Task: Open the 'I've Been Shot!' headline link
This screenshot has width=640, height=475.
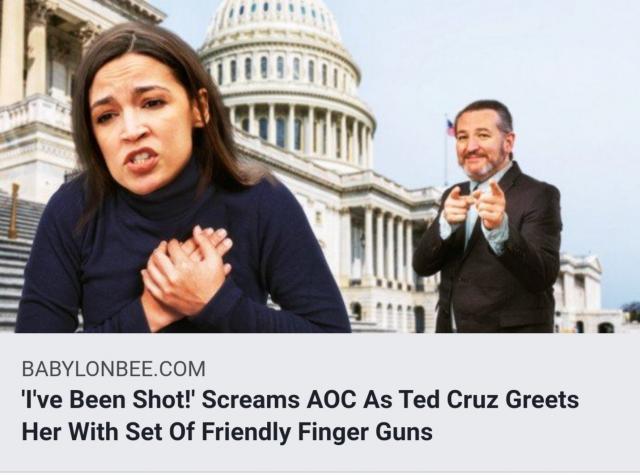Action: point(300,415)
